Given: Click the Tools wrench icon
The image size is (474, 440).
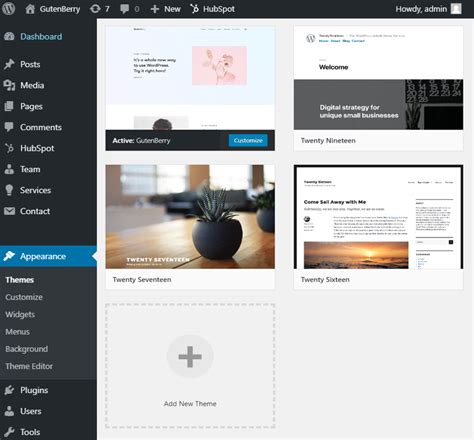Looking at the screenshot, I should [x=9, y=432].
